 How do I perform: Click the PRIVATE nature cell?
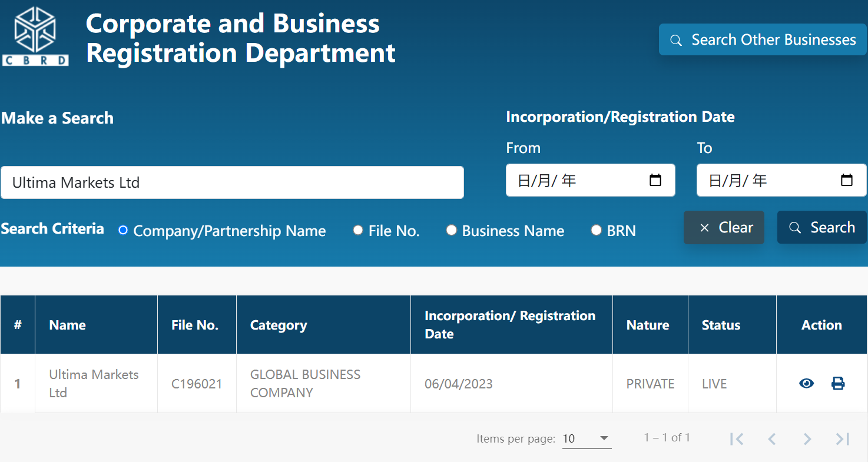(650, 384)
